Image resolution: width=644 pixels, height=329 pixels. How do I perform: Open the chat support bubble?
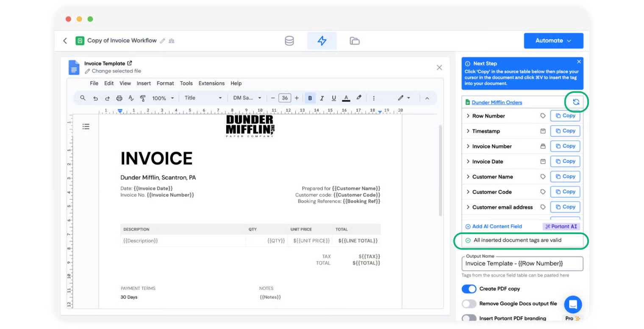tap(573, 304)
